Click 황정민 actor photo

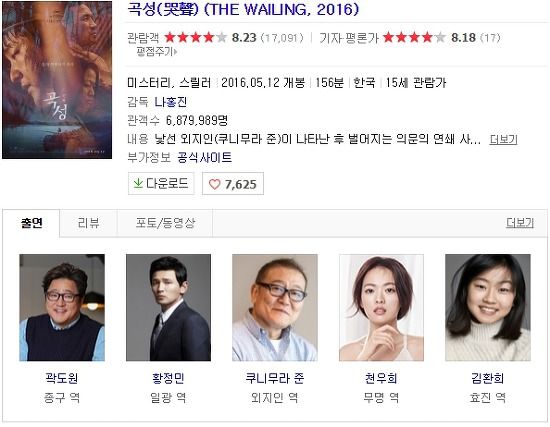(168, 307)
